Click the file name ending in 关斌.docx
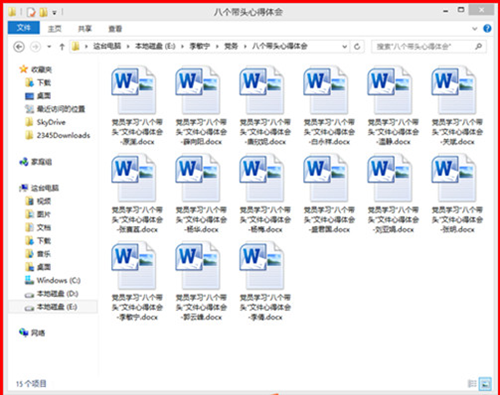The image size is (500, 395). tap(457, 132)
